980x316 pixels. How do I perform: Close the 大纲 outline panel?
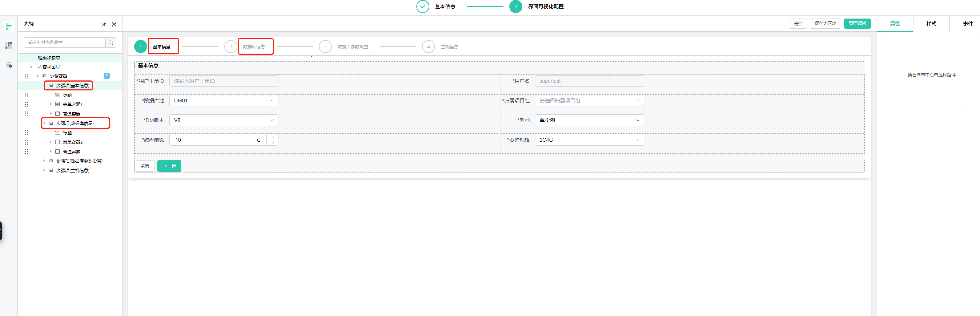114,24
